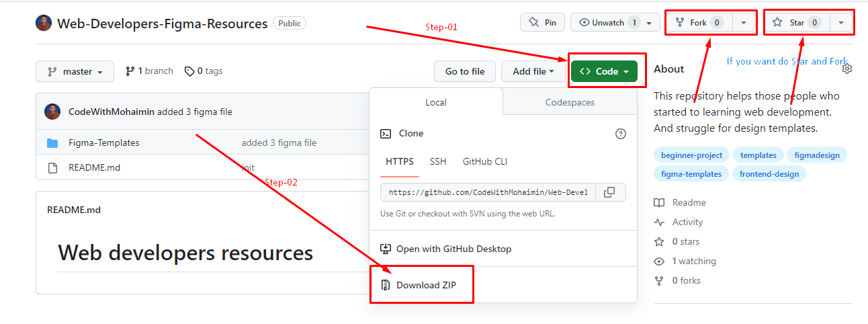Open the figmadesign topic tag
The width and height of the screenshot is (868, 324).
point(817,155)
